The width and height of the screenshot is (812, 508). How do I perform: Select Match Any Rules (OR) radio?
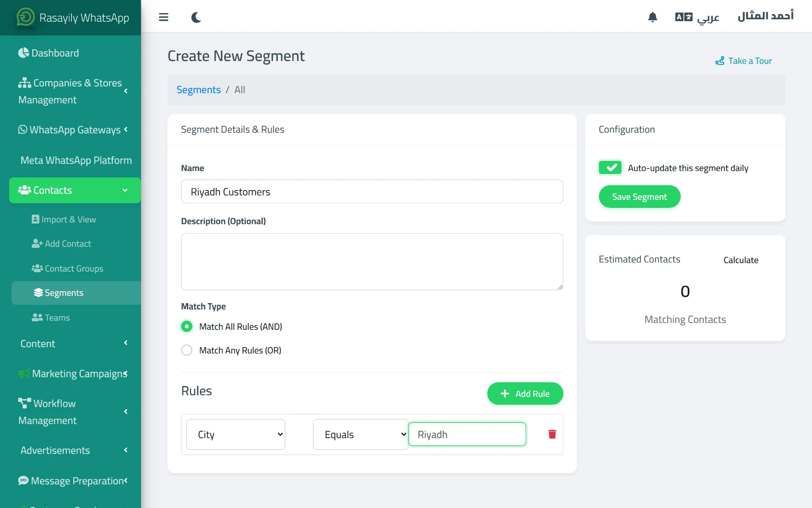point(187,350)
